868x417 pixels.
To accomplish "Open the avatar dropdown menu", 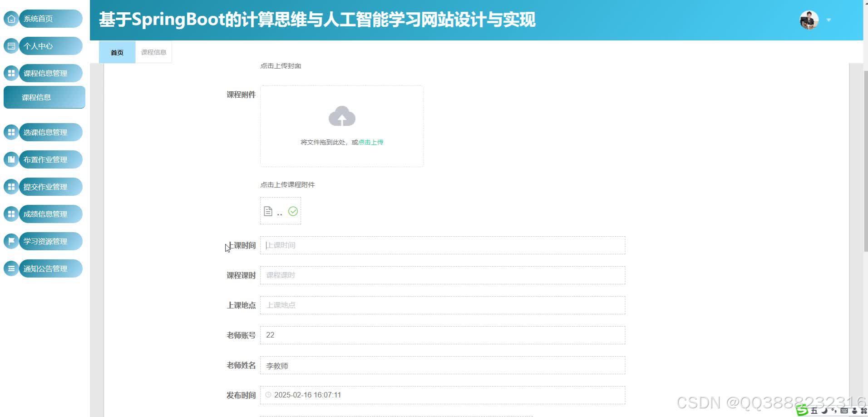I will tap(829, 20).
